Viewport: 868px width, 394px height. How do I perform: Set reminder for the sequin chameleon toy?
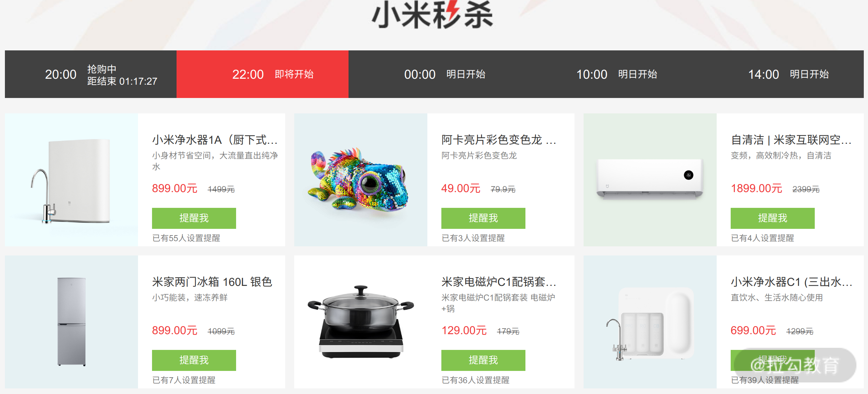pos(483,218)
